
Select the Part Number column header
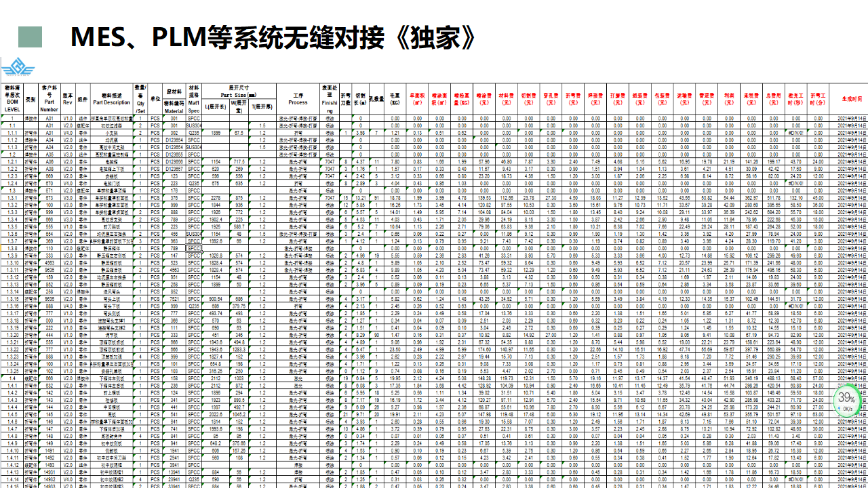click(x=49, y=99)
